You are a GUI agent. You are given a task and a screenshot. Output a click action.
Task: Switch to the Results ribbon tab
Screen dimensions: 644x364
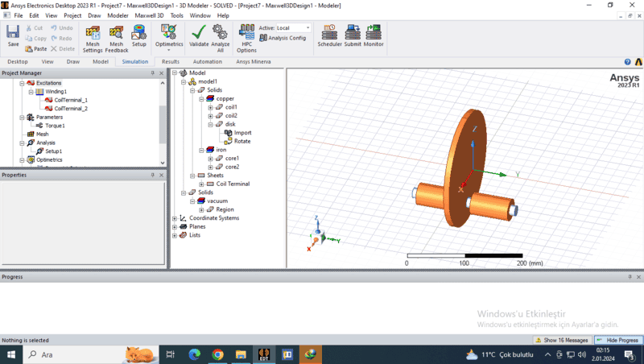click(x=171, y=61)
